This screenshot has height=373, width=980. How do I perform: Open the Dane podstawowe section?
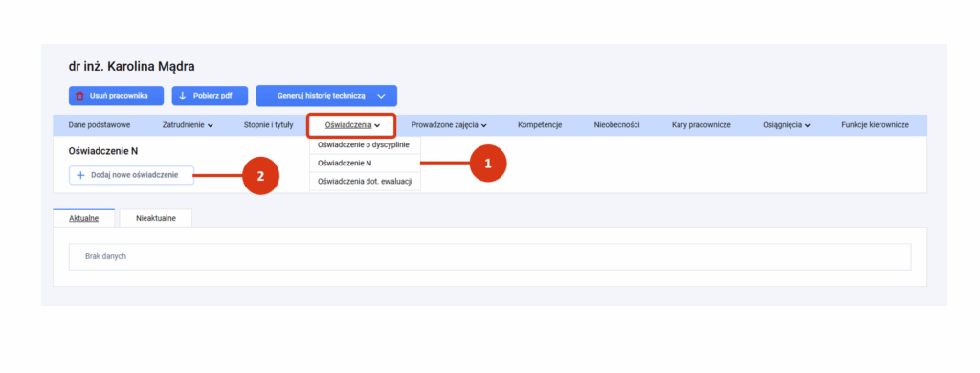coord(100,125)
